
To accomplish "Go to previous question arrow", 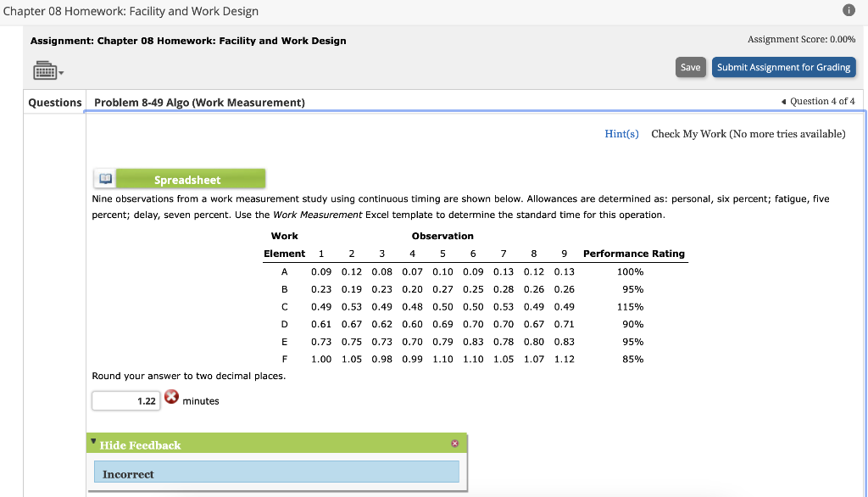I will pyautogui.click(x=783, y=102).
